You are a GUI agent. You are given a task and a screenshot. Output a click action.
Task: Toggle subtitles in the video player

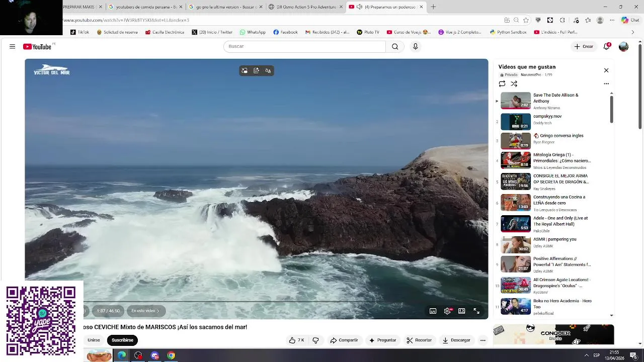click(x=433, y=311)
